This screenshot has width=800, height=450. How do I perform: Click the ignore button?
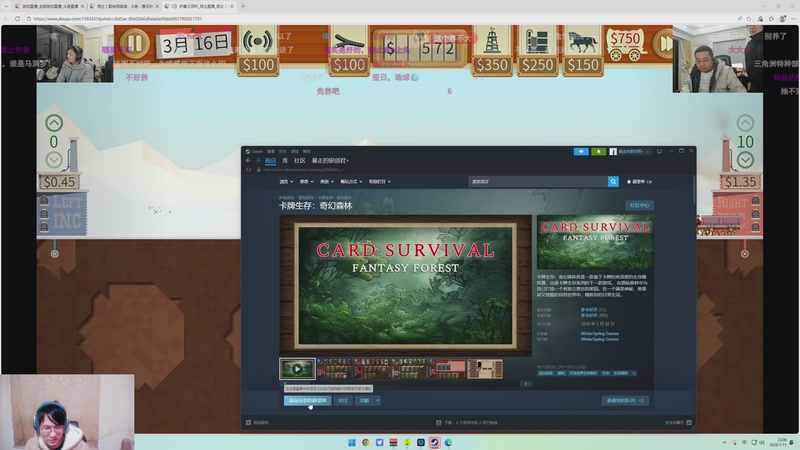364,401
